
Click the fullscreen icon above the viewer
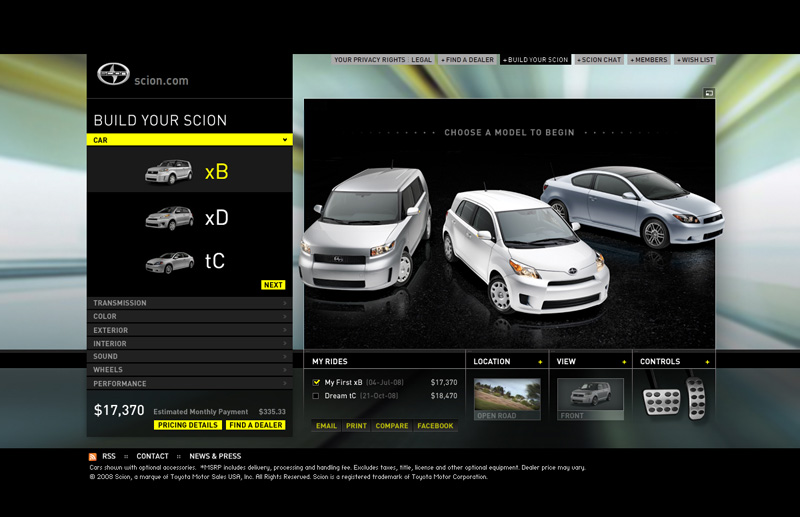(x=709, y=92)
